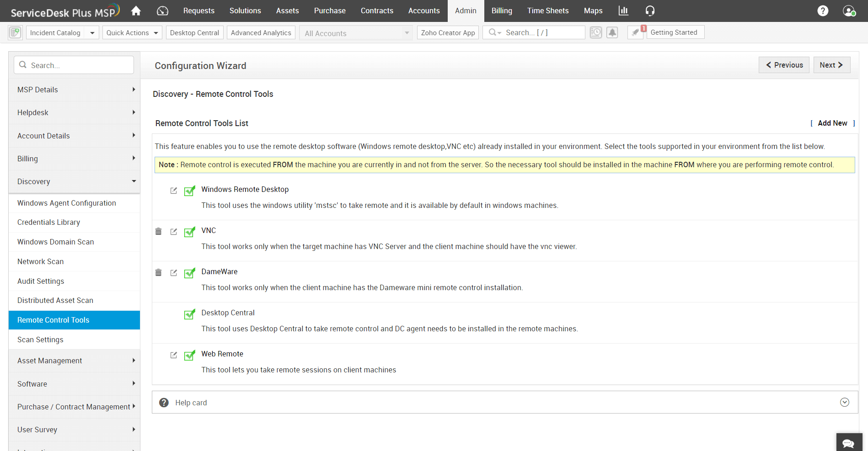Expand the Help card panel
This screenshot has width=868, height=451.
pos(844,402)
